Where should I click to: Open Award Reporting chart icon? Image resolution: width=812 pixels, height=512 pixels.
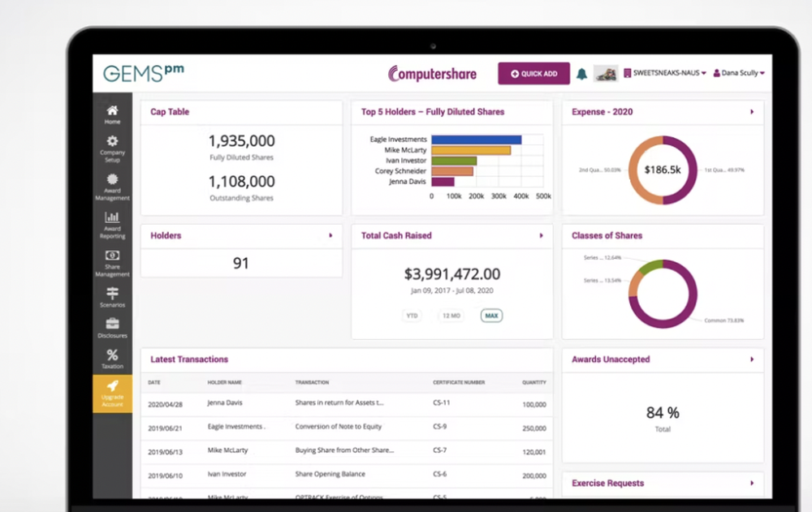click(112, 217)
